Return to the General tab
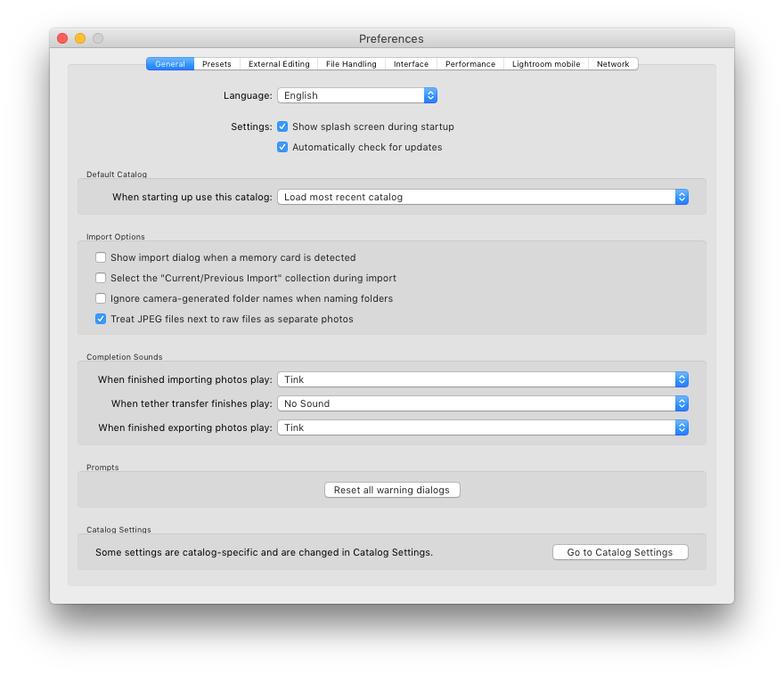Image resolution: width=784 pixels, height=675 pixels. click(x=169, y=63)
